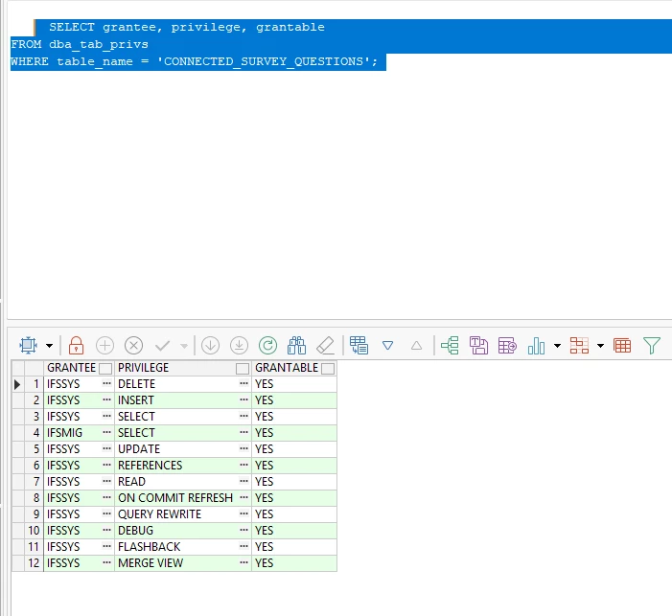The image size is (672, 616).
Task: Click the WHERE table_name line in SQL editor
Action: tap(195, 61)
